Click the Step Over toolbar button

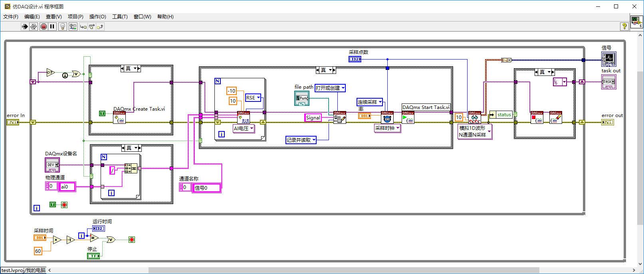tap(92, 26)
